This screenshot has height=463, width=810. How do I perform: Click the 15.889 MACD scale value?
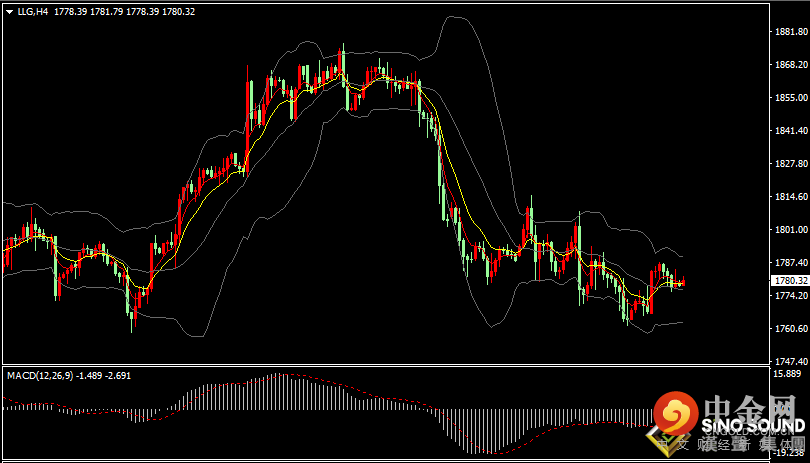tap(788, 374)
